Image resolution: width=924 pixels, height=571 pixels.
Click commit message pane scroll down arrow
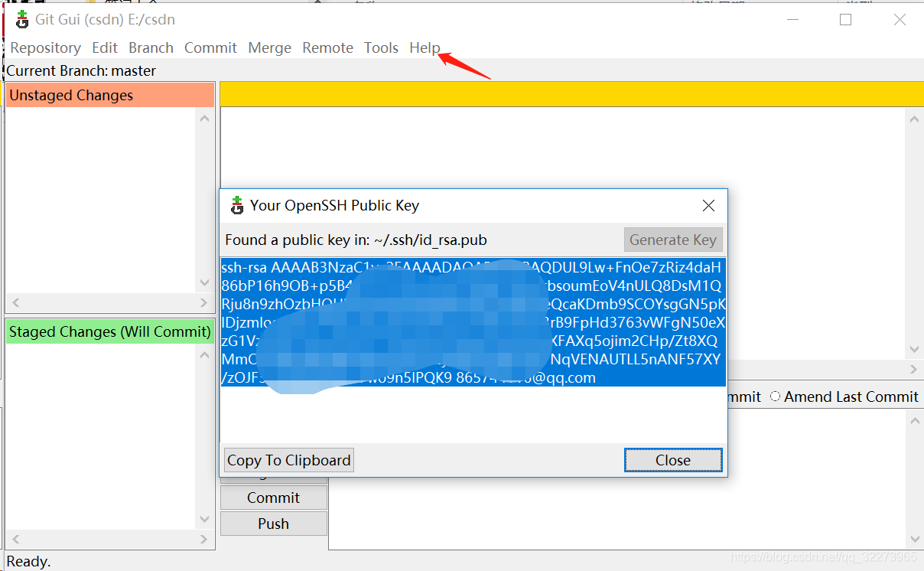(915, 538)
